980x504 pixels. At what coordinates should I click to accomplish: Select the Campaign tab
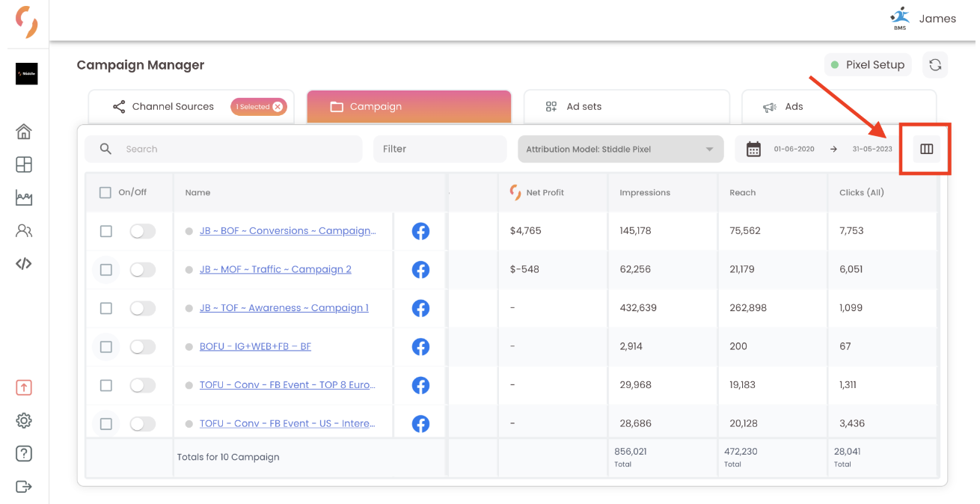click(409, 107)
